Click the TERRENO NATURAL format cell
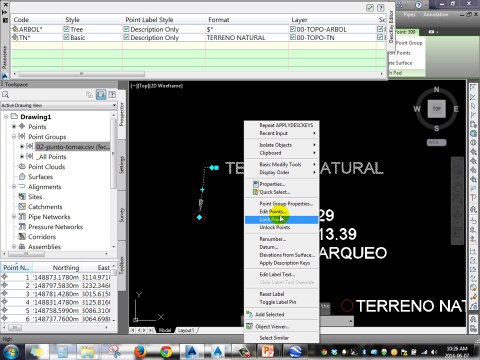The width and height of the screenshot is (480, 360). 236,38
